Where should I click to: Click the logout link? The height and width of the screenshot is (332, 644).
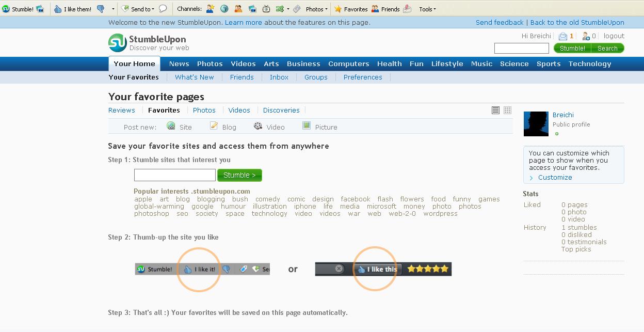614,36
